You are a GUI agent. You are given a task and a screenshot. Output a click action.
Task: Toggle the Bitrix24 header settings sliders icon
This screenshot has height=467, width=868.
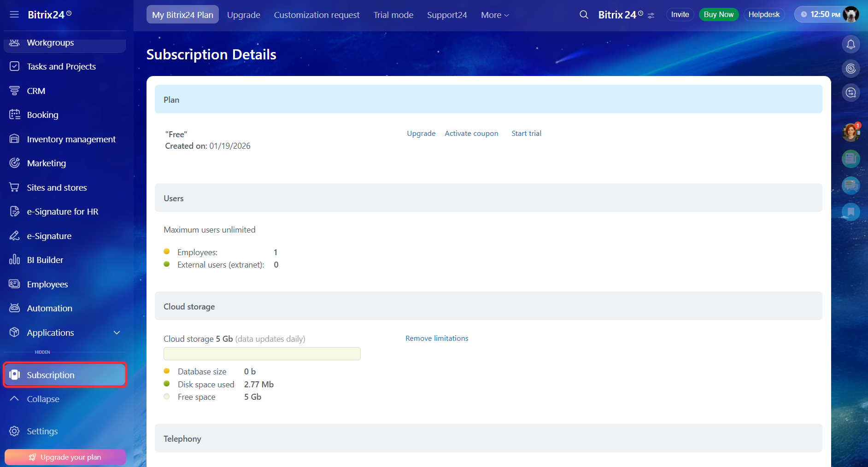(651, 16)
